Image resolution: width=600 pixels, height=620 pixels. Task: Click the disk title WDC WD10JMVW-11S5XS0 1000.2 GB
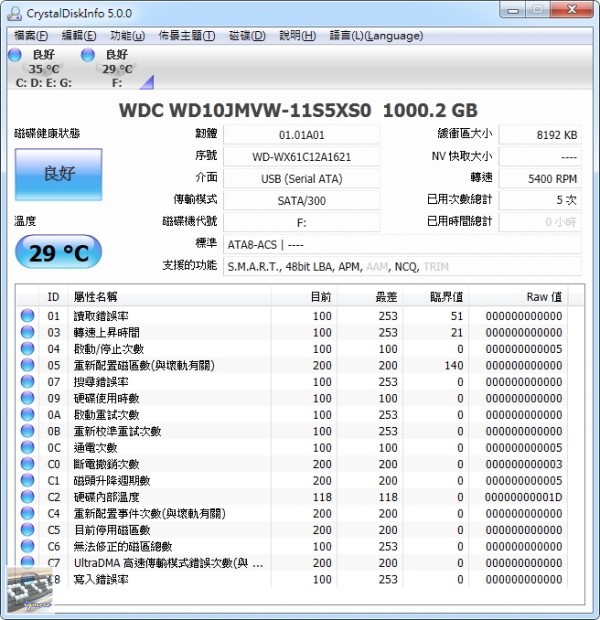(299, 110)
